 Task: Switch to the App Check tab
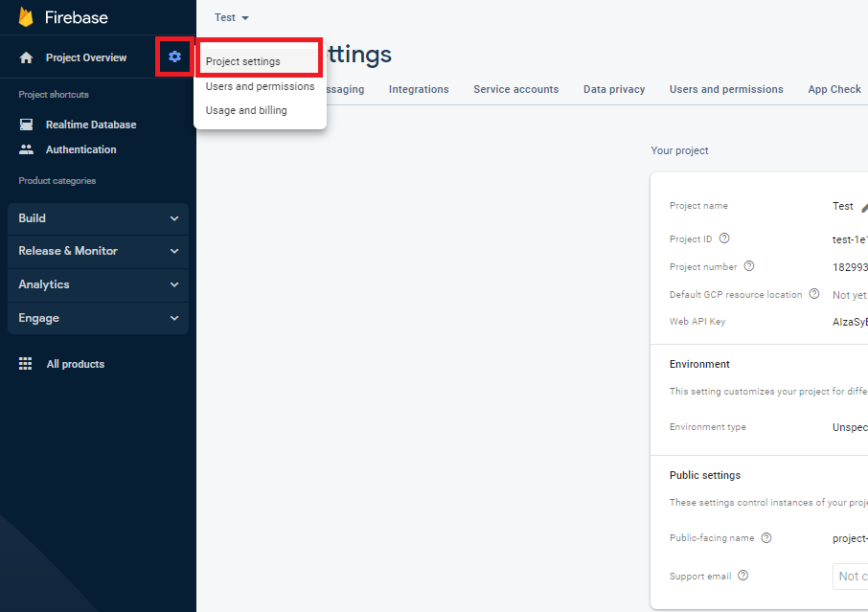834,90
